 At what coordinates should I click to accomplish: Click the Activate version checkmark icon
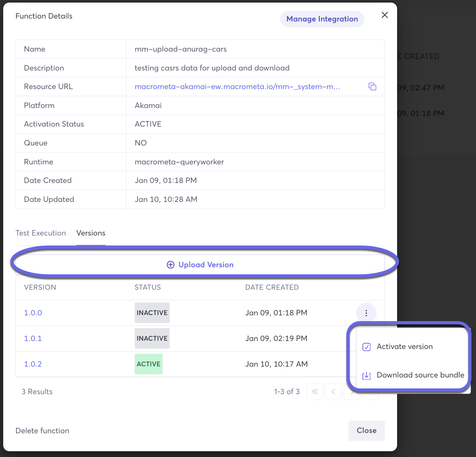(366, 347)
